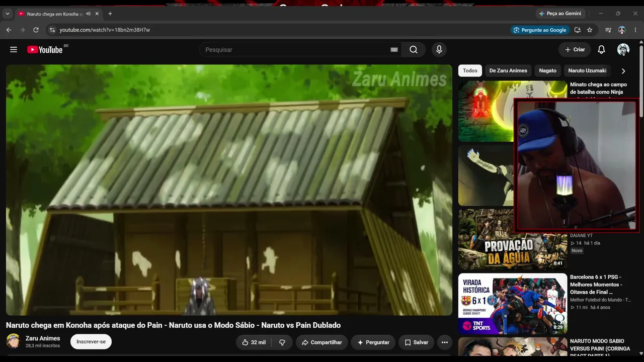This screenshot has height=362, width=644.
Task: Open the Criar create menu
Action: pos(575,50)
